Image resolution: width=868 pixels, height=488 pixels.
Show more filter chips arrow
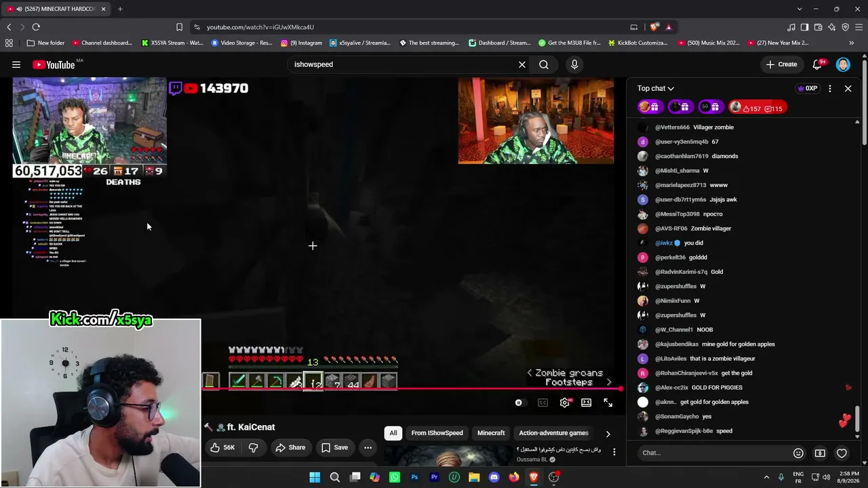(x=608, y=433)
